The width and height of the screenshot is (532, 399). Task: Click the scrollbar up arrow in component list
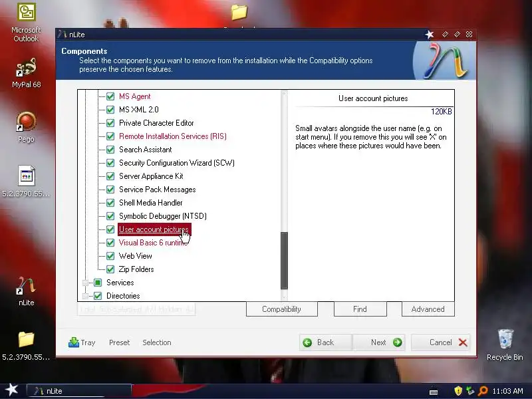pyautogui.click(x=285, y=94)
